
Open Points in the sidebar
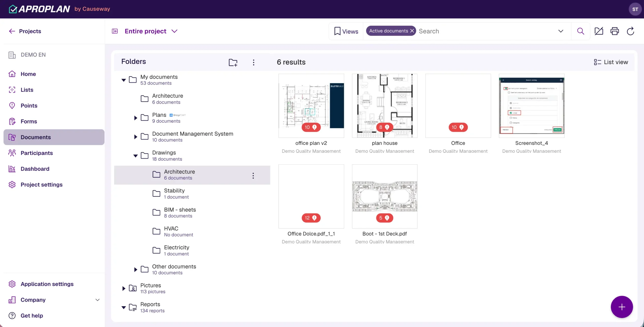tap(54, 106)
